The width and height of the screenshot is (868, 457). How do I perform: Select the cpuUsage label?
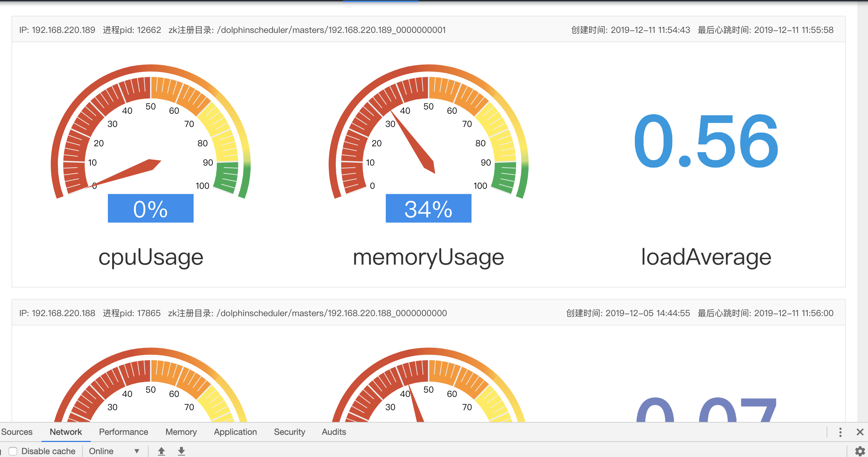coord(151,257)
